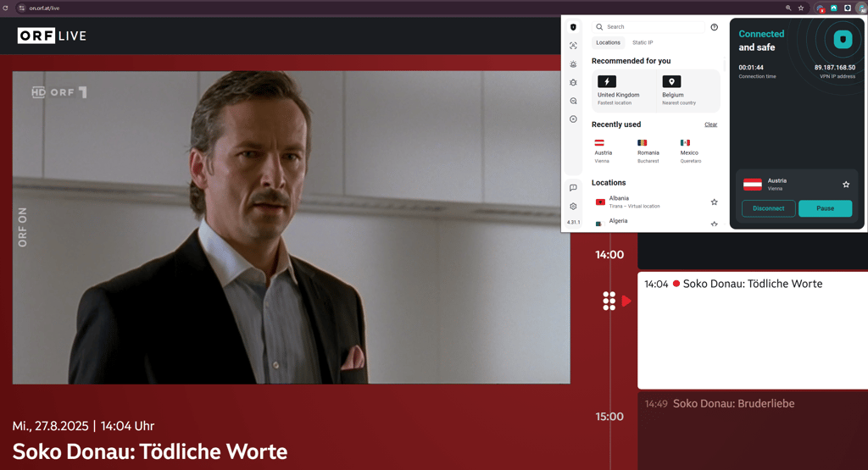Bookmark this page with the star icon
Screen dimensions: 868x470
pyautogui.click(x=800, y=8)
